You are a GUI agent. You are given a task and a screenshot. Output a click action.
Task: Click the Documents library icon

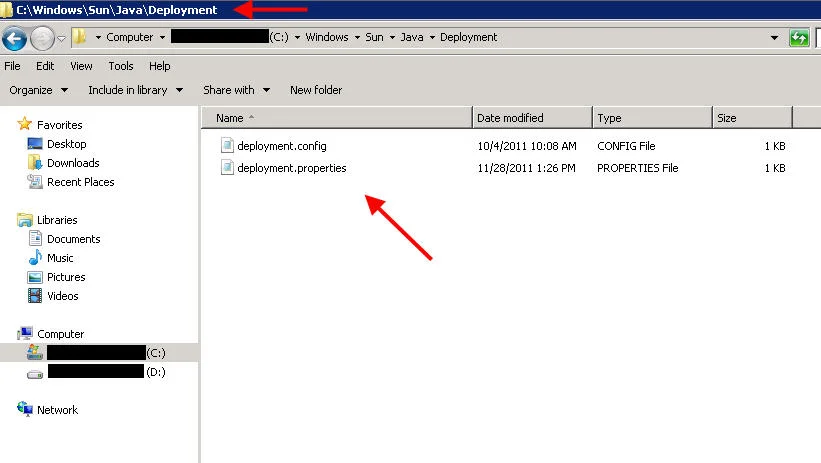[35, 238]
